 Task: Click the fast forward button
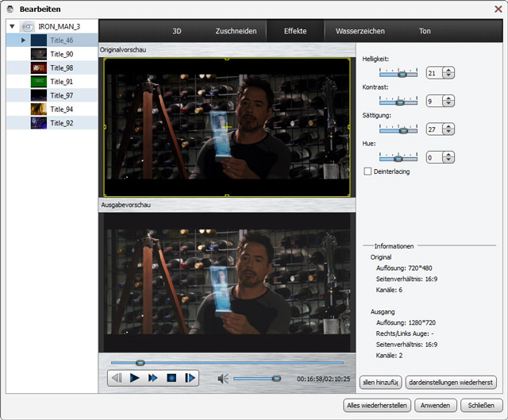(x=153, y=378)
